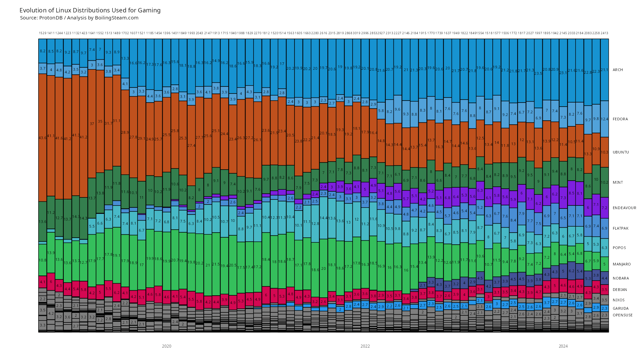Select the OPENSUSE legend label
The width and height of the screenshot is (644, 362).
click(623, 315)
